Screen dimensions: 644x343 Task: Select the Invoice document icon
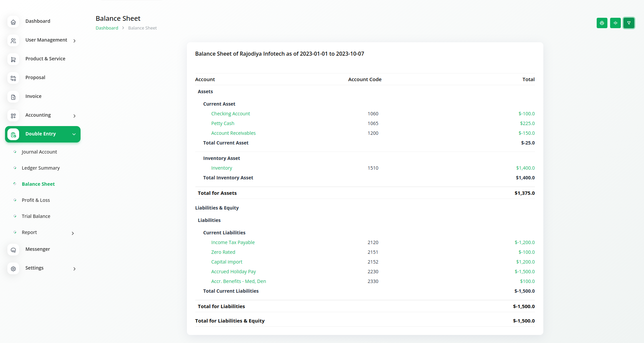[13, 97]
